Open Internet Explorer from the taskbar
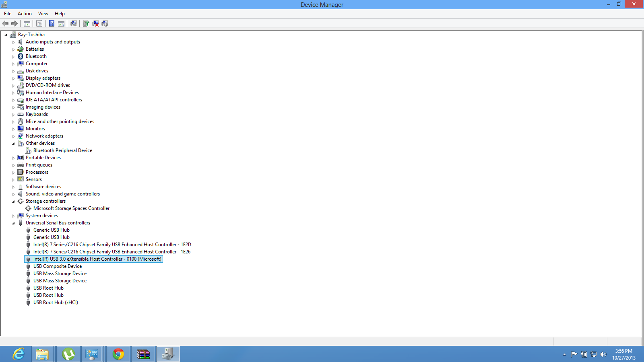 (19, 354)
